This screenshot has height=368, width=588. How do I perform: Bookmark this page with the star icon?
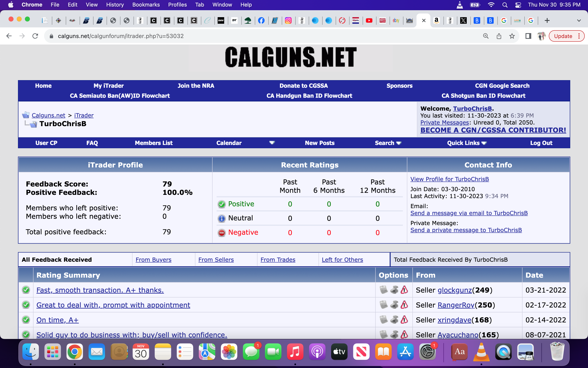click(x=512, y=36)
